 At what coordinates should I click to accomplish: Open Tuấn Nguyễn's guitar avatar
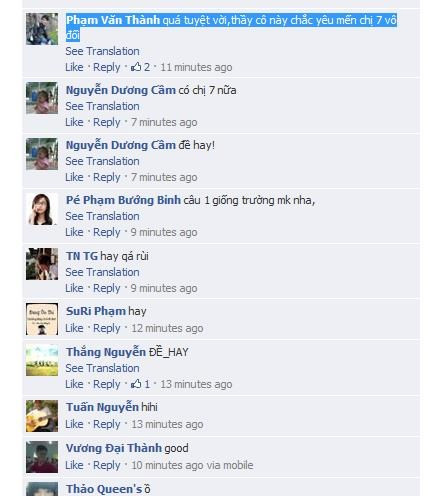click(x=42, y=416)
